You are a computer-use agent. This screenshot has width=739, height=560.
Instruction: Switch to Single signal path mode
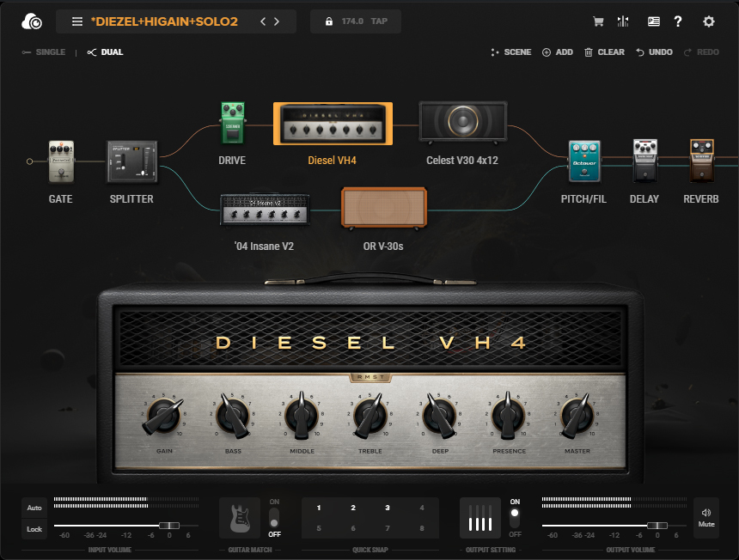(44, 52)
